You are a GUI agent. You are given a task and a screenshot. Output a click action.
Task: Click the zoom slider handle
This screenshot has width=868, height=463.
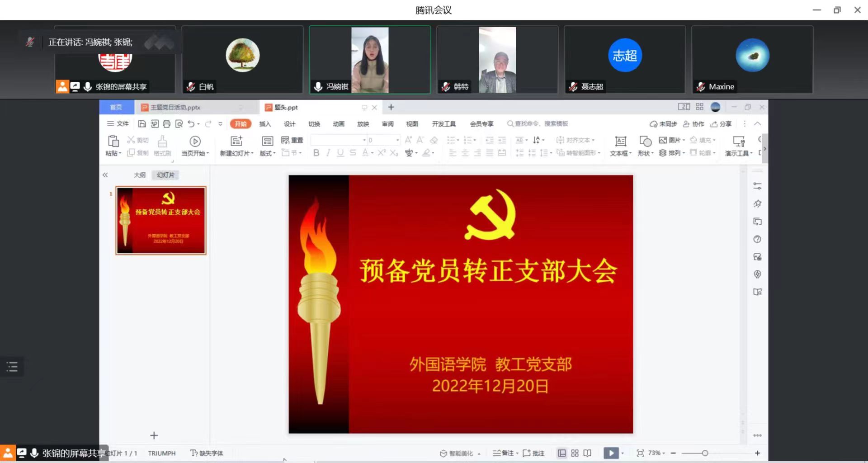[x=705, y=453]
